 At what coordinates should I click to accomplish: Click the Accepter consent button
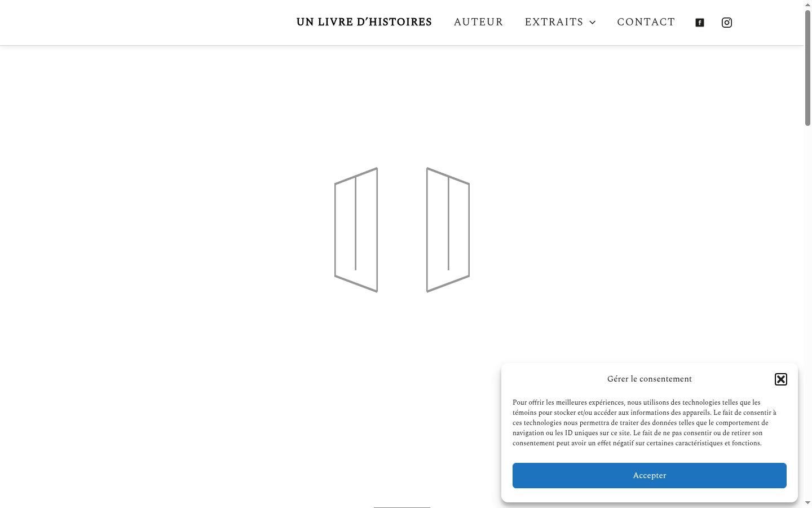[650, 475]
